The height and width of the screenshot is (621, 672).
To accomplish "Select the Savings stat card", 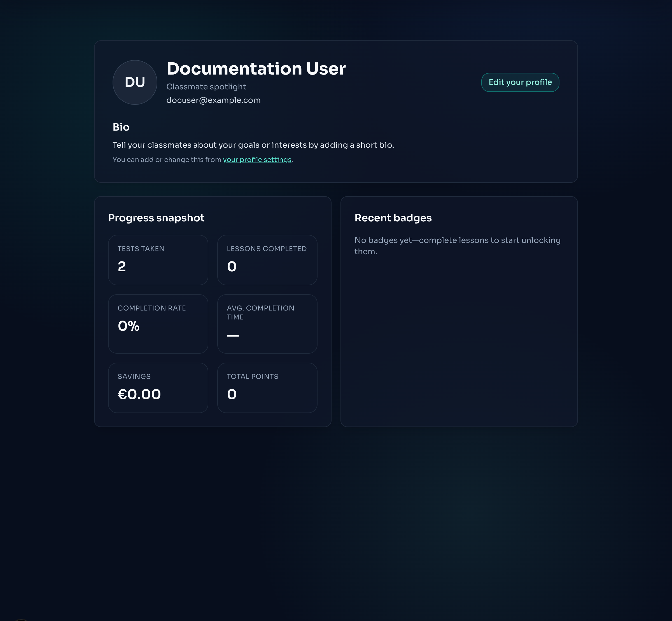I will (x=158, y=388).
